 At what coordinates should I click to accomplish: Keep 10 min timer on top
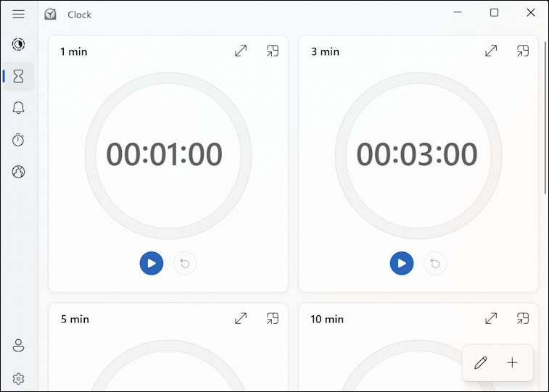pyautogui.click(x=523, y=319)
